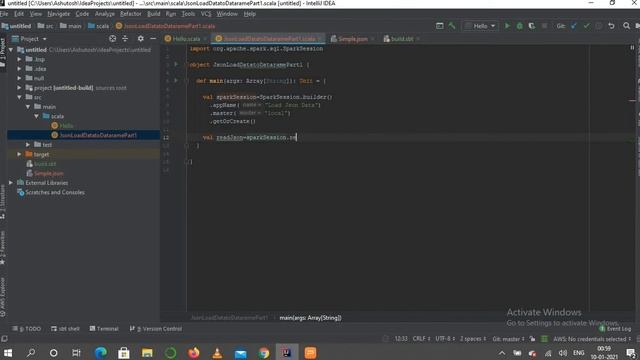Screen dimensions: 640x360
Task: Open the Terminal tool window
Action: 104,329
